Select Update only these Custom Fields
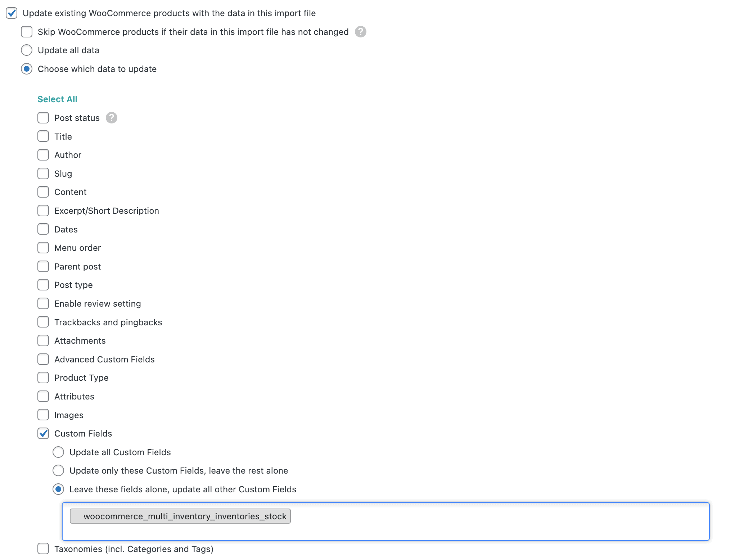Image resolution: width=735 pixels, height=560 pixels. click(58, 471)
